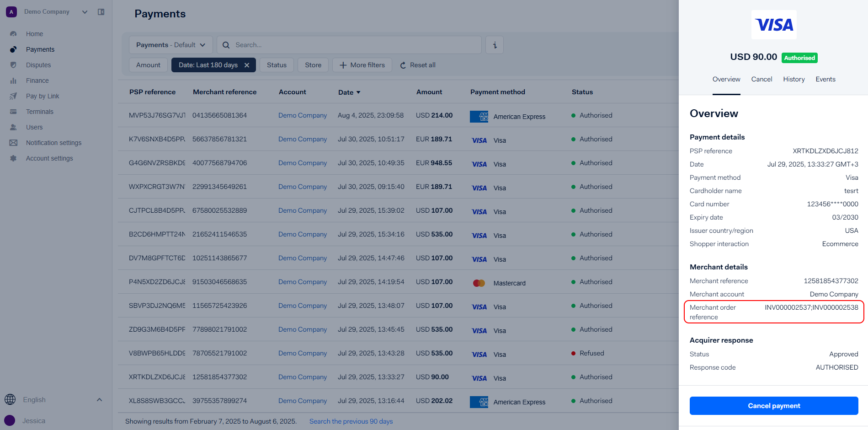Screen dimensions: 868x430
Task: Switch to the Events tab
Action: [x=825, y=79]
